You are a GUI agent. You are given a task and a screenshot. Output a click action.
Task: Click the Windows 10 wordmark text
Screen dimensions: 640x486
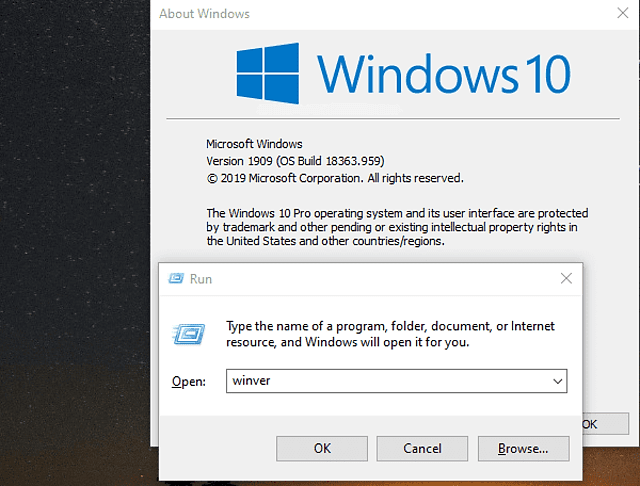click(444, 74)
